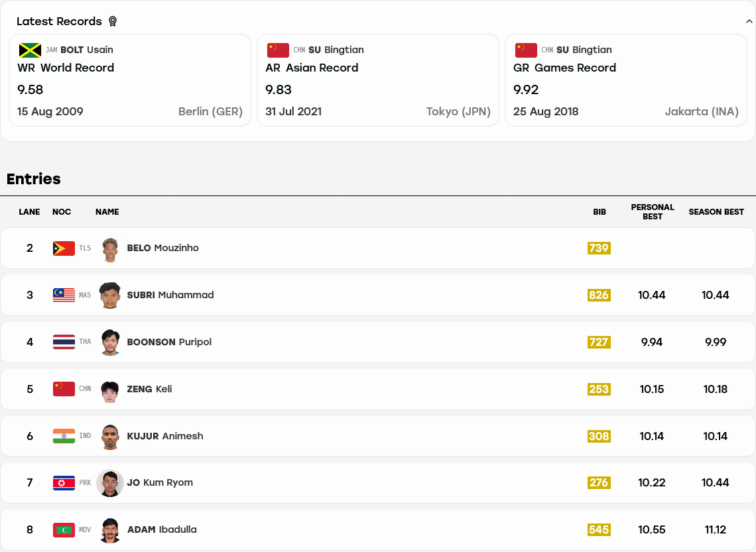
Task: Click JO Kum Ryom's profile photo
Action: click(x=110, y=483)
